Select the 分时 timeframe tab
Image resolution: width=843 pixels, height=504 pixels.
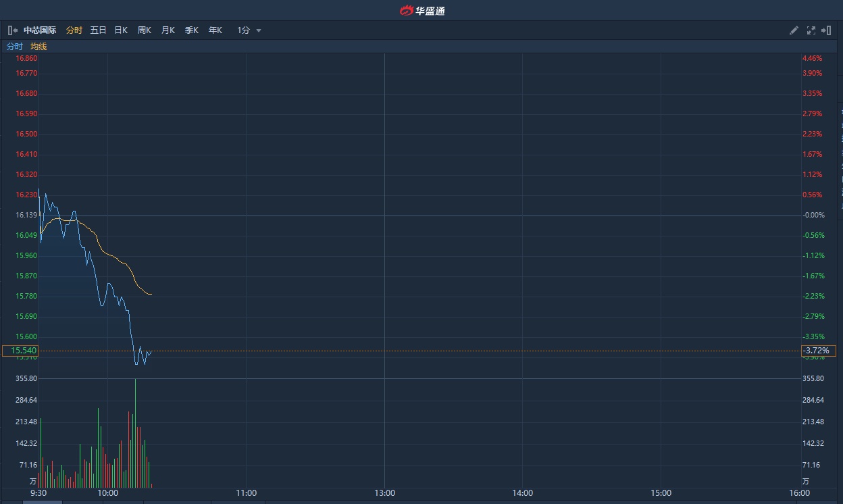pyautogui.click(x=74, y=30)
